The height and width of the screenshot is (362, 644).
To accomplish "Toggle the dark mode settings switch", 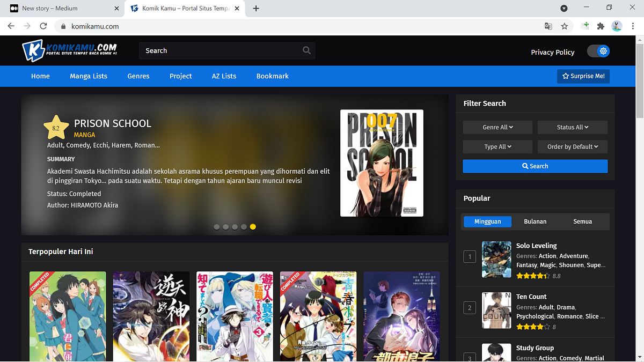I will [x=598, y=51].
